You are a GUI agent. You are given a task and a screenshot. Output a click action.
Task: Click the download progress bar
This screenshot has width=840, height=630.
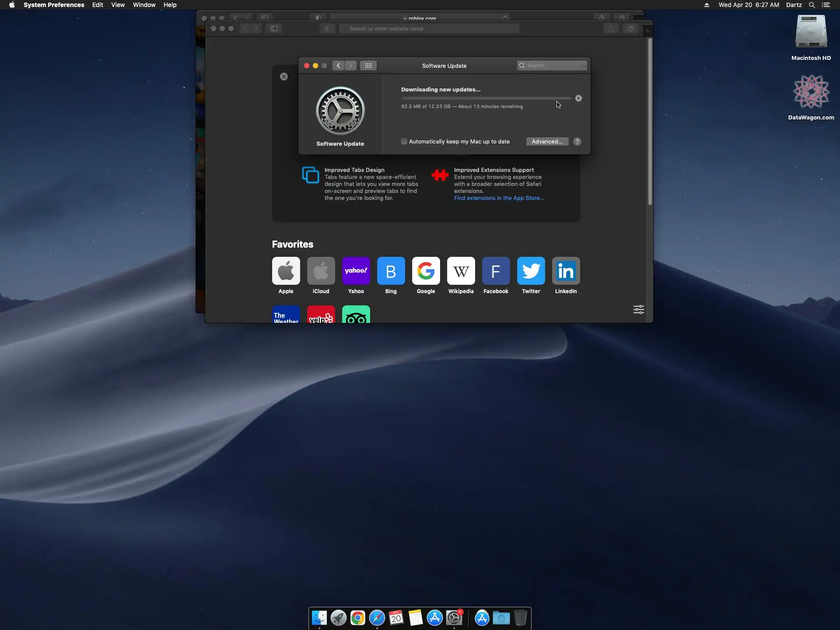pyautogui.click(x=486, y=98)
